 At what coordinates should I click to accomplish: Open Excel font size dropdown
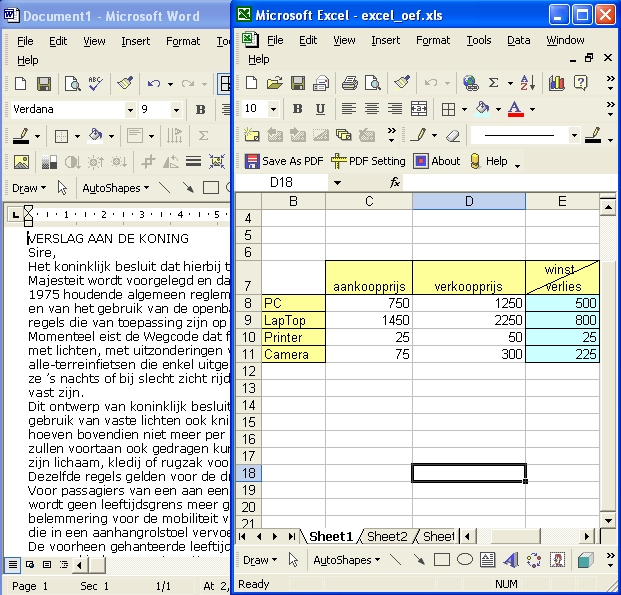pos(273,109)
